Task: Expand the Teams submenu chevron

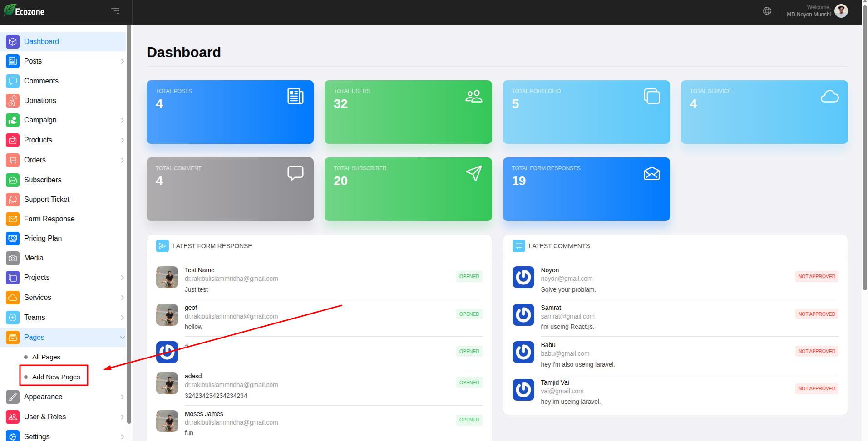Action: point(122,318)
